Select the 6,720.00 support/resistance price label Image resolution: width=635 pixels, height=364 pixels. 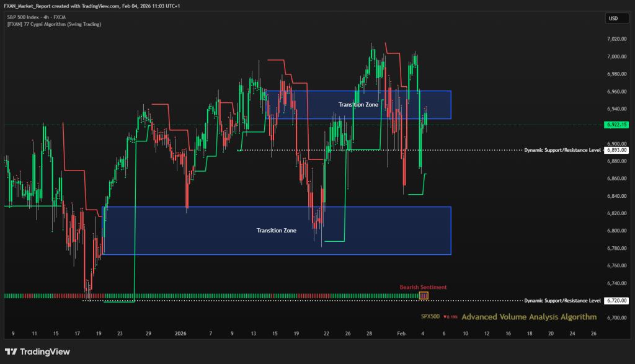616,300
